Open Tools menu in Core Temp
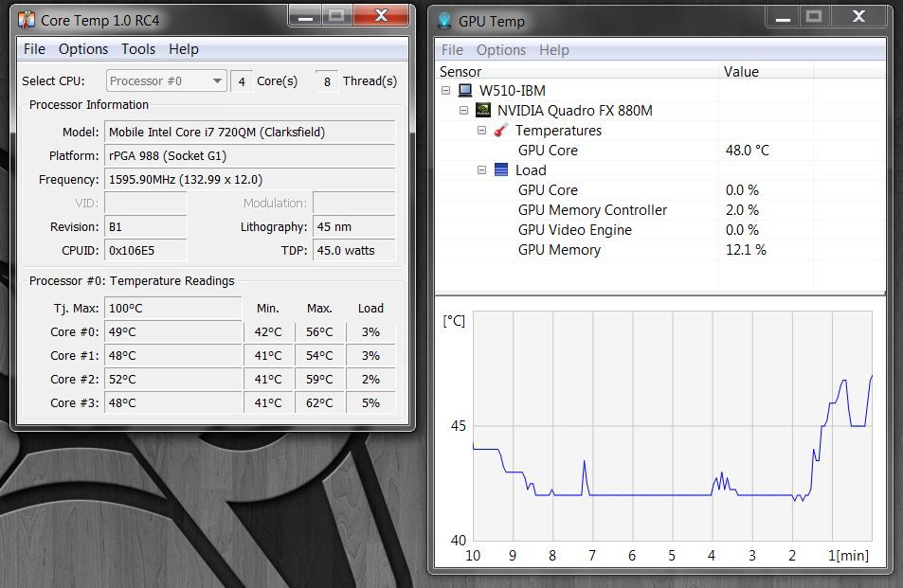The width and height of the screenshot is (903, 588). tap(138, 49)
